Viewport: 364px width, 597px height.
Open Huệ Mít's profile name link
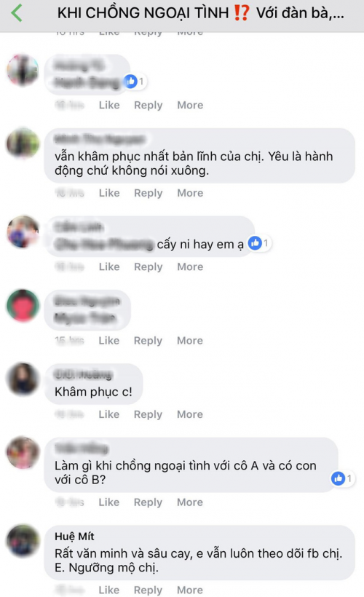click(74, 536)
